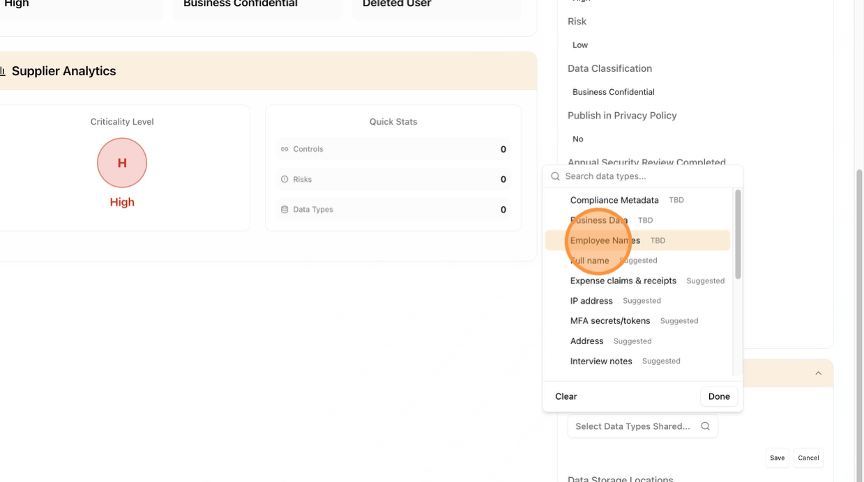Viewport: 864px width, 482px height.
Task: Click the Save button
Action: pyautogui.click(x=777, y=458)
